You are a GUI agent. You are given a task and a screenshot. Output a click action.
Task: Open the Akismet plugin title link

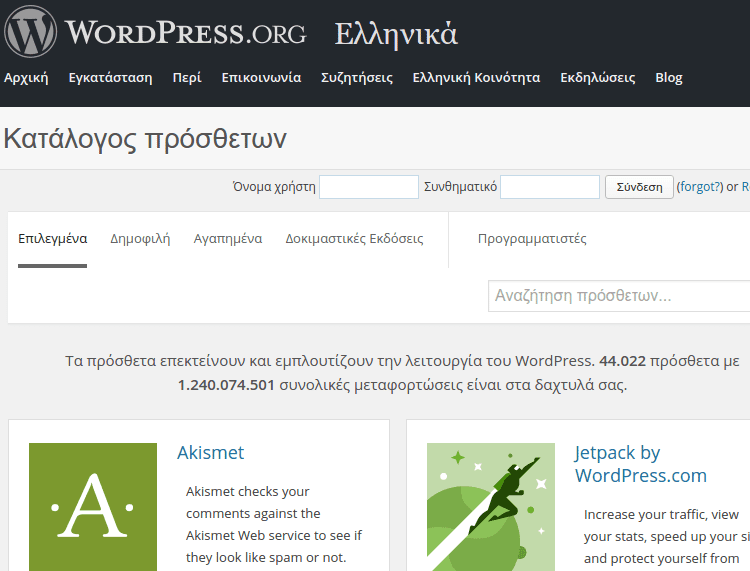[210, 452]
